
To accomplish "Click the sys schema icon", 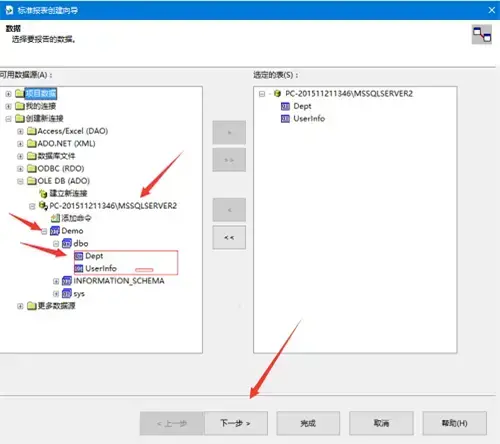I will pyautogui.click(x=67, y=293).
